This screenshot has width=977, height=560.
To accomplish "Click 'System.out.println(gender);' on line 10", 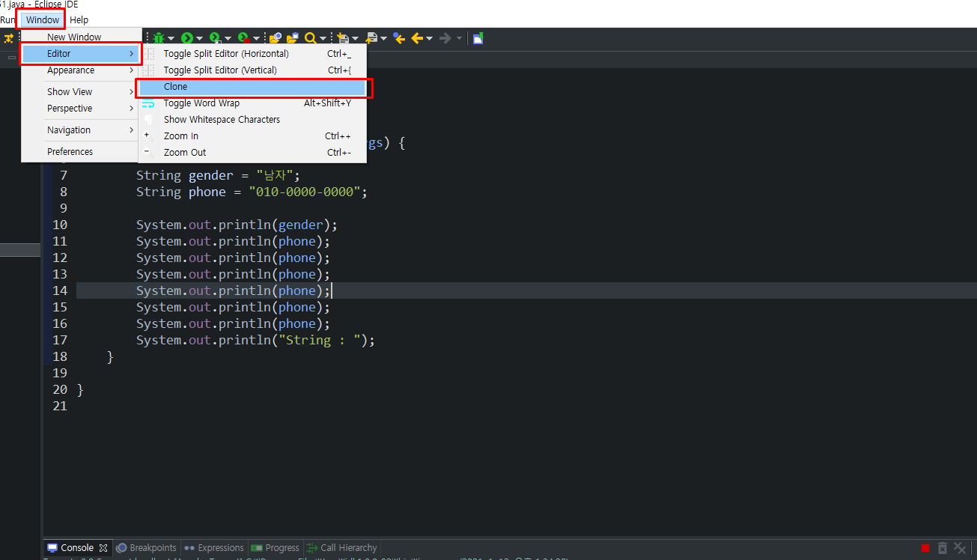I will [x=237, y=225].
